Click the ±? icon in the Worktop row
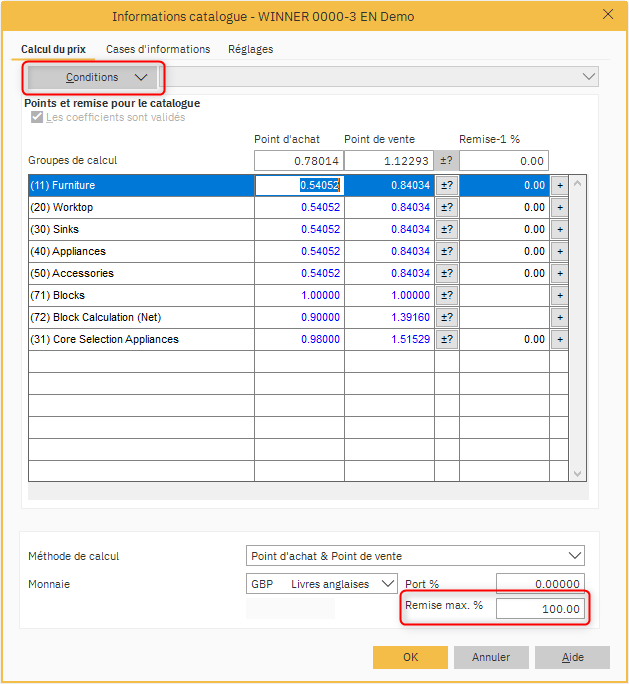Viewport: 629px width, 684px height. click(x=446, y=207)
